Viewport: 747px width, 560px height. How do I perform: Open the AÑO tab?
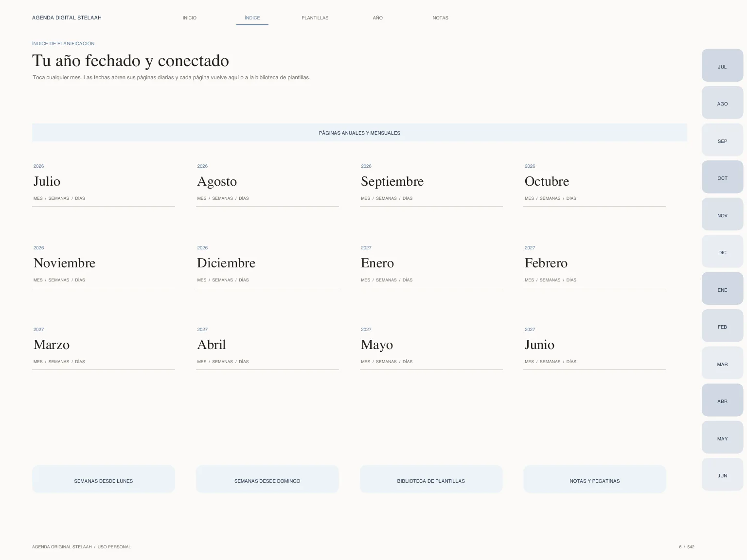tap(378, 18)
